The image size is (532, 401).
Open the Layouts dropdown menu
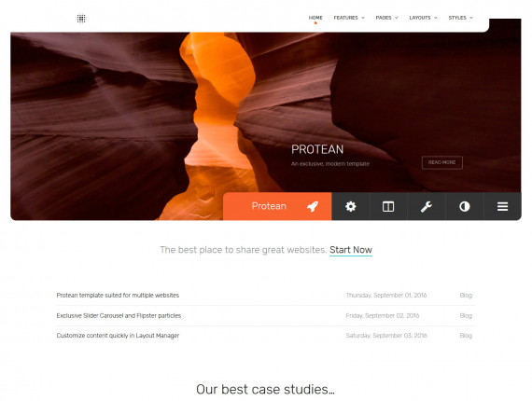click(x=423, y=18)
